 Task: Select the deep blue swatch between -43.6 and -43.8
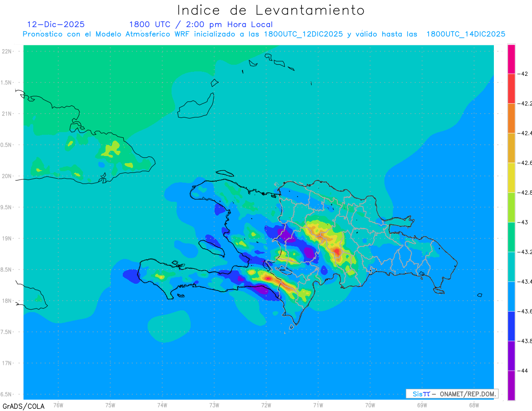(x=511, y=326)
